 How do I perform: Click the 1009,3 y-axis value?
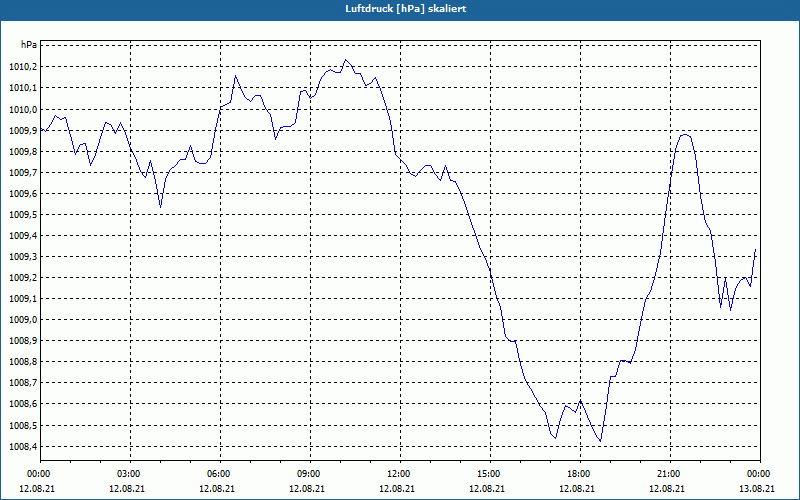23,257
